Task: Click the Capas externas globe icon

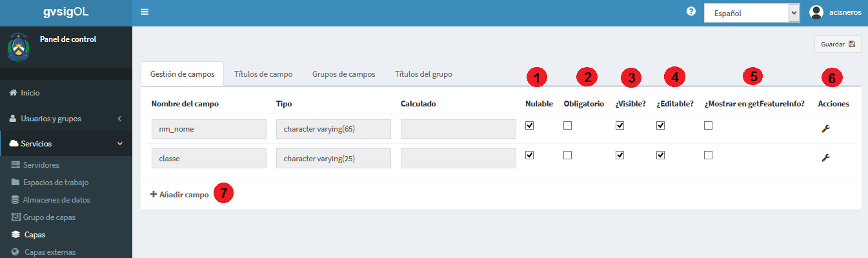Action: point(16,252)
